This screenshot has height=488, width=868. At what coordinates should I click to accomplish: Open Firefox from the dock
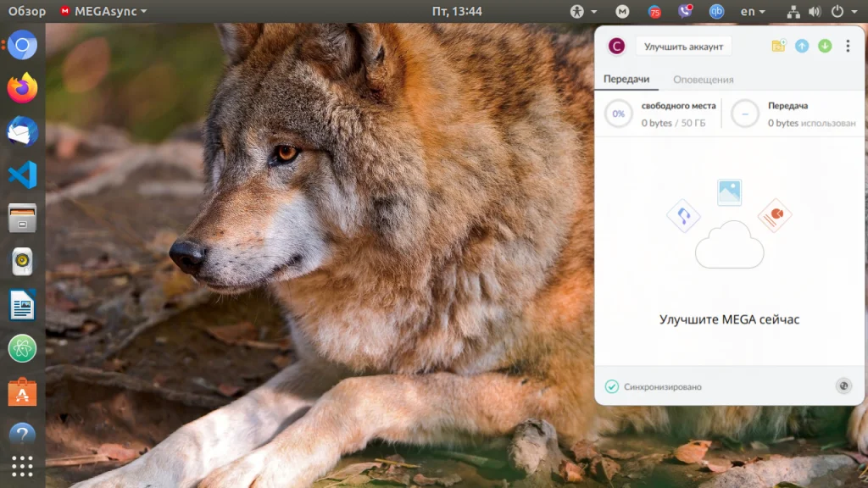point(23,87)
